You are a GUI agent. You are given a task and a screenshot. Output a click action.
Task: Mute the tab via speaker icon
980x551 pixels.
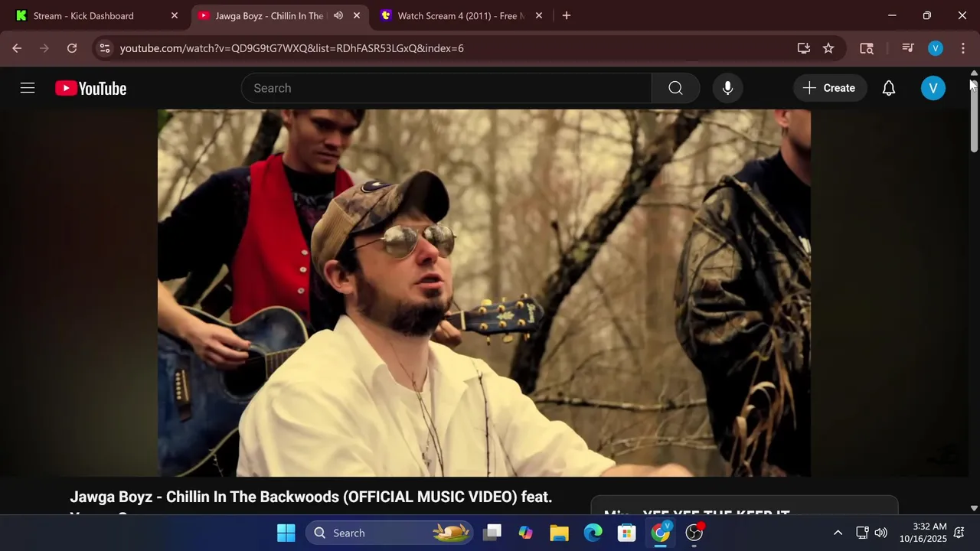(x=338, y=15)
